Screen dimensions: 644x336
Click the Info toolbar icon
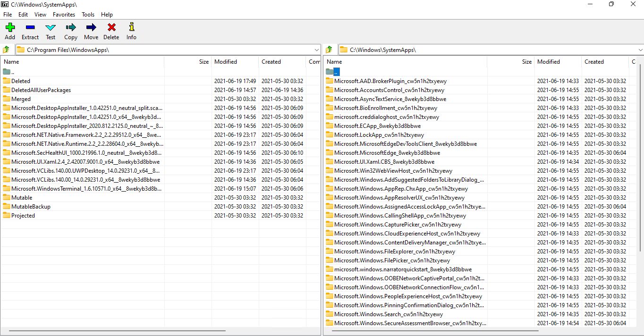tap(131, 27)
